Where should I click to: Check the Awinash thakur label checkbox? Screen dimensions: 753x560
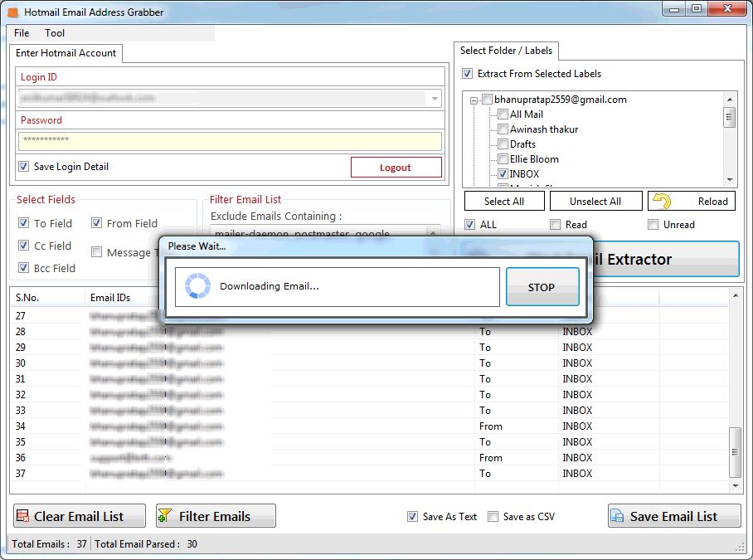point(503,129)
